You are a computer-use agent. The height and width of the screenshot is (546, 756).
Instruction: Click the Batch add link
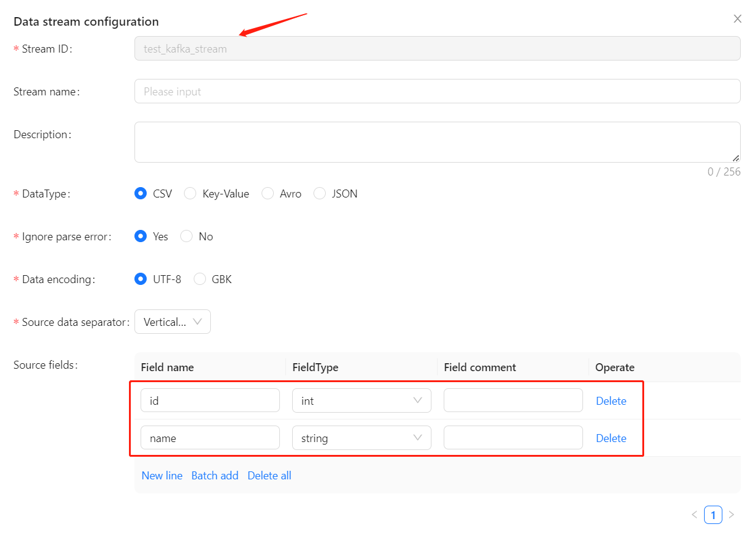point(215,476)
